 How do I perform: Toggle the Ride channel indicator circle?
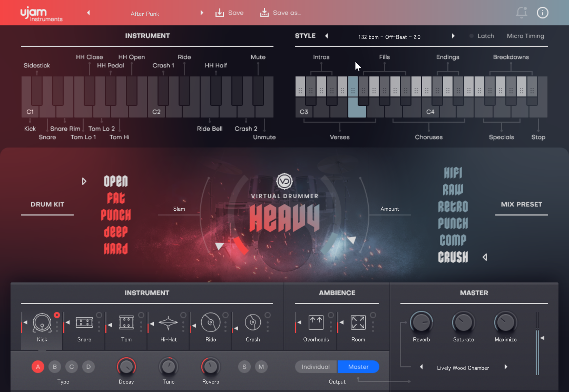click(225, 315)
